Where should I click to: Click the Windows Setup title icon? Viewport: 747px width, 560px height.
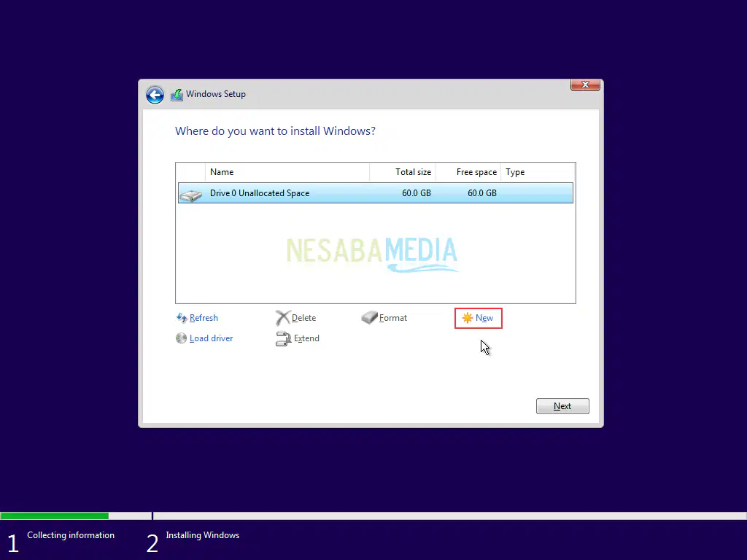click(x=177, y=95)
